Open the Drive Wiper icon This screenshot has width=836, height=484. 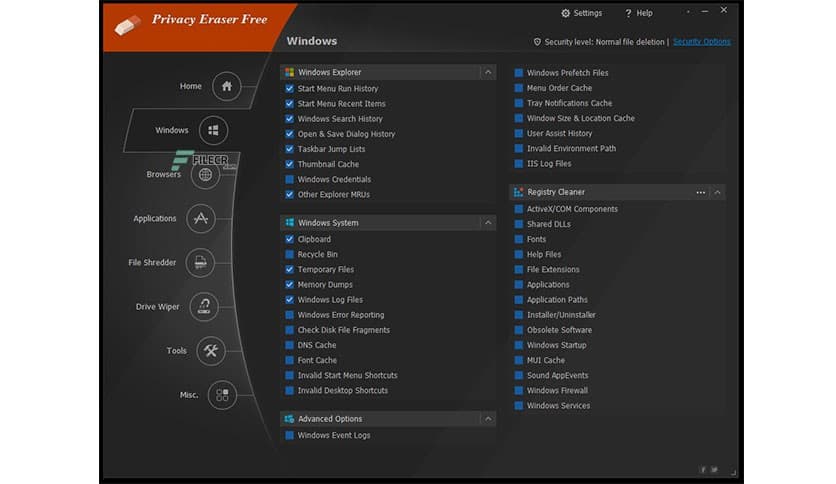point(204,306)
